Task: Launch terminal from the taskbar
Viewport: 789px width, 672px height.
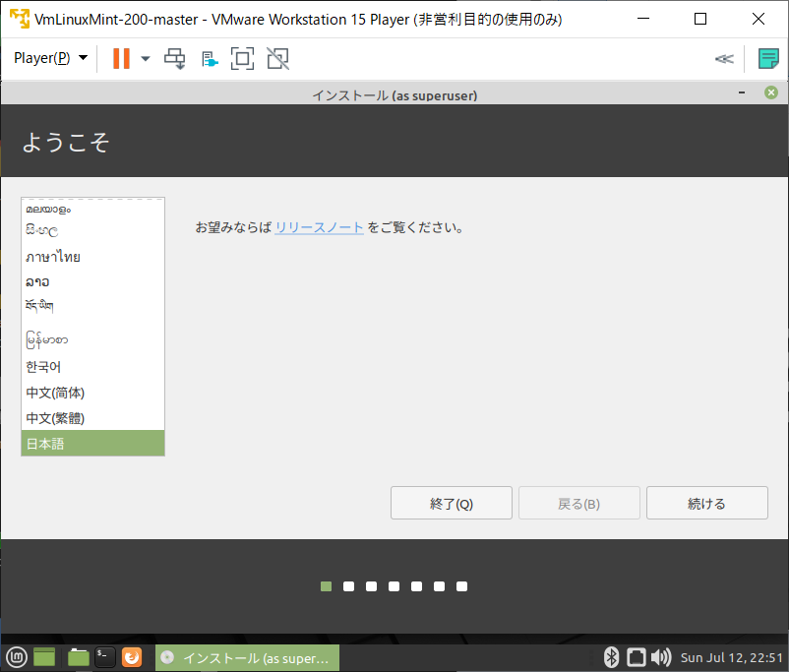Action: point(104,657)
